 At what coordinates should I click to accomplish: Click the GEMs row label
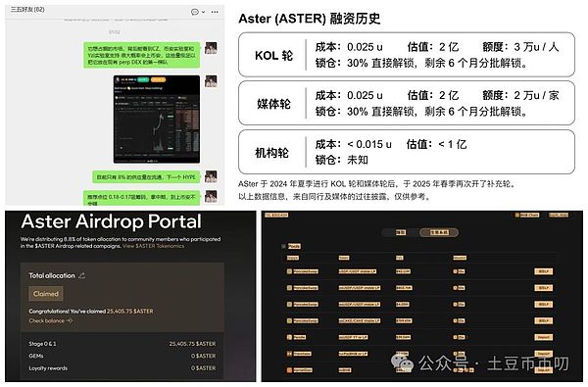36,356
